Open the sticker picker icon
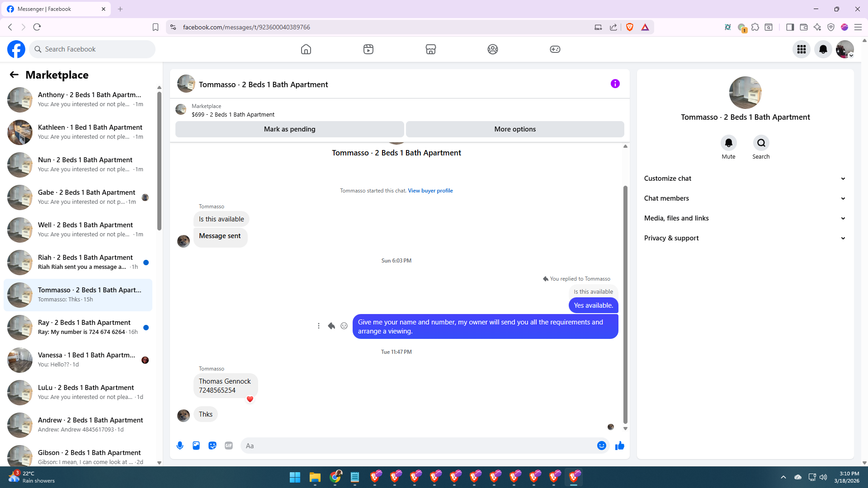This screenshot has height=488, width=868. [212, 446]
